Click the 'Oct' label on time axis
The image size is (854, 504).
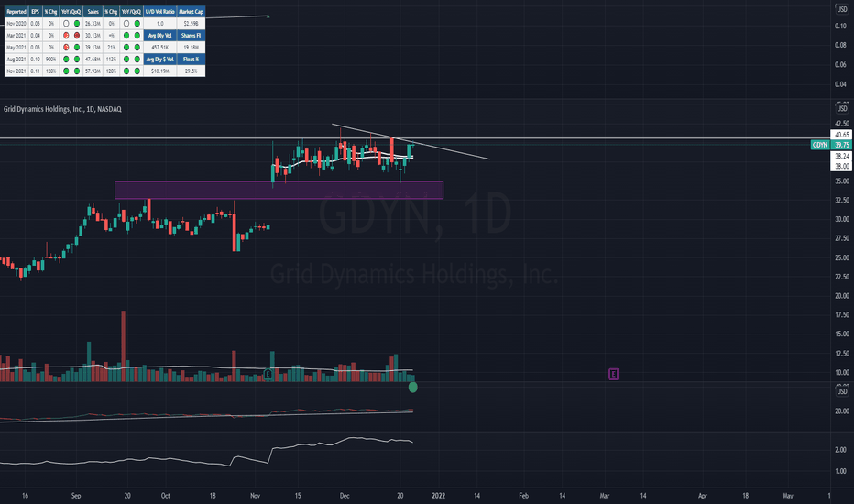(x=166, y=496)
